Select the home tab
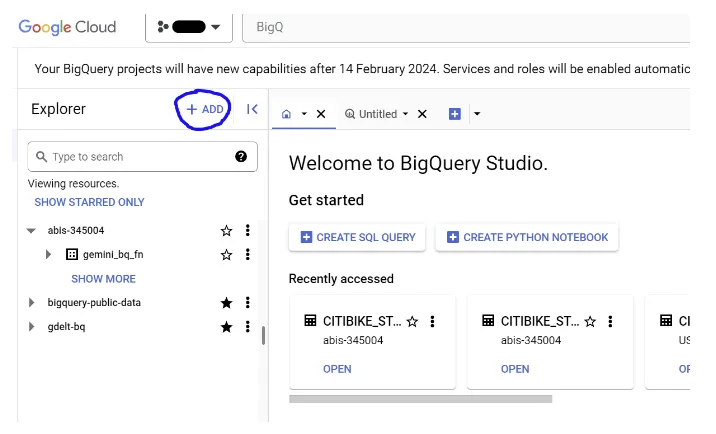The width and height of the screenshot is (716, 434). 287,114
